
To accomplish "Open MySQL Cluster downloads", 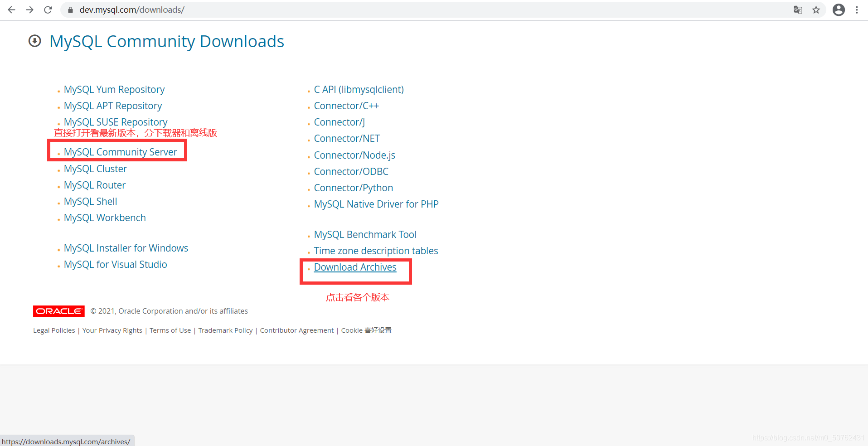I will 95,169.
